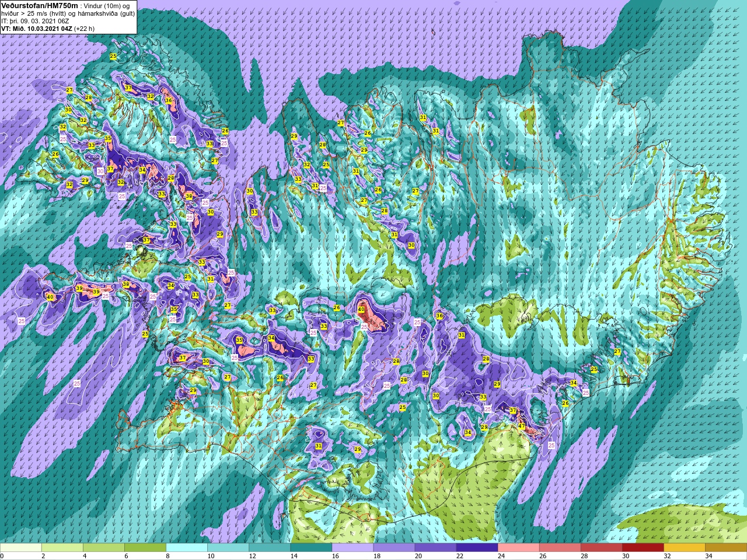747x560 pixels.
Task: Select the 4–6 m/s green legend swatch
Action: 104,548
